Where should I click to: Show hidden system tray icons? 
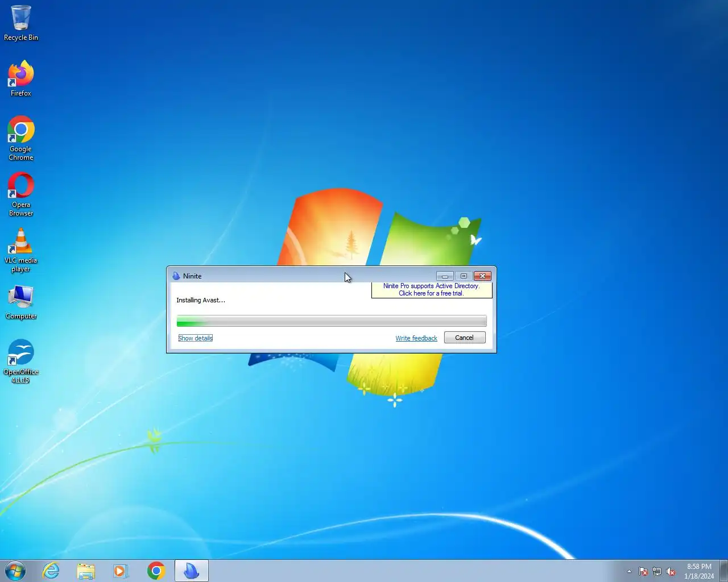[629, 571]
